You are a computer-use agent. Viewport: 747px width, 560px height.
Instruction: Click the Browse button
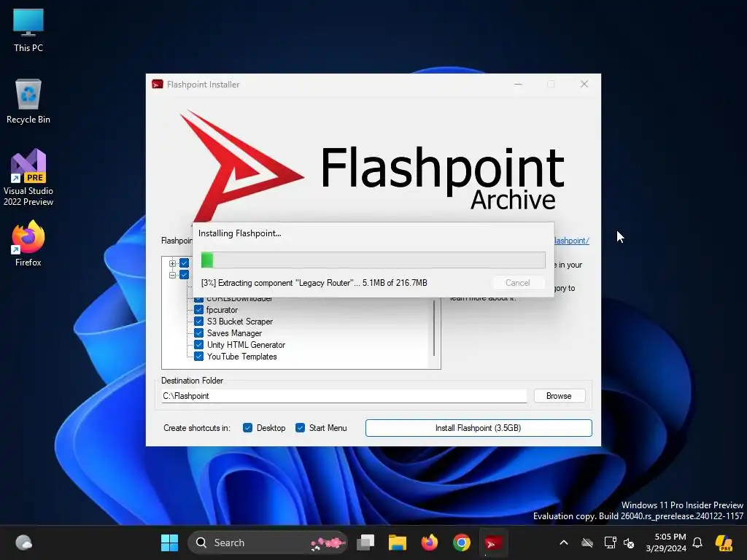560,396
